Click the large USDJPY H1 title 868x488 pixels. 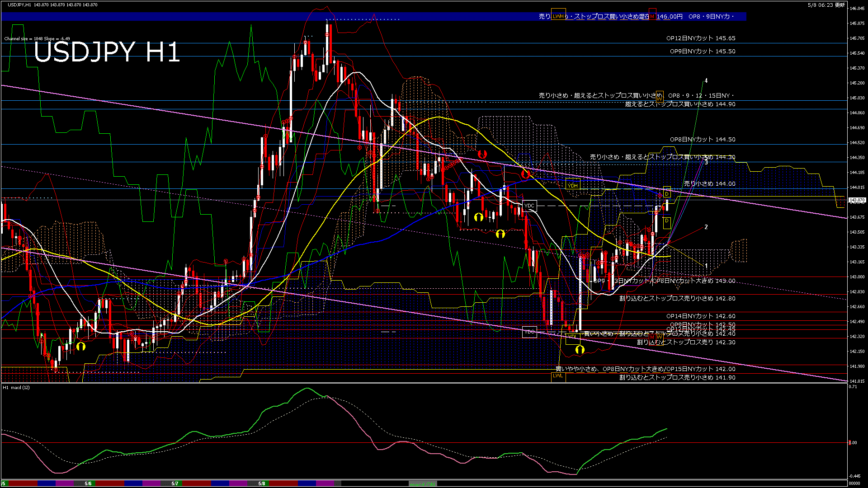pos(107,52)
